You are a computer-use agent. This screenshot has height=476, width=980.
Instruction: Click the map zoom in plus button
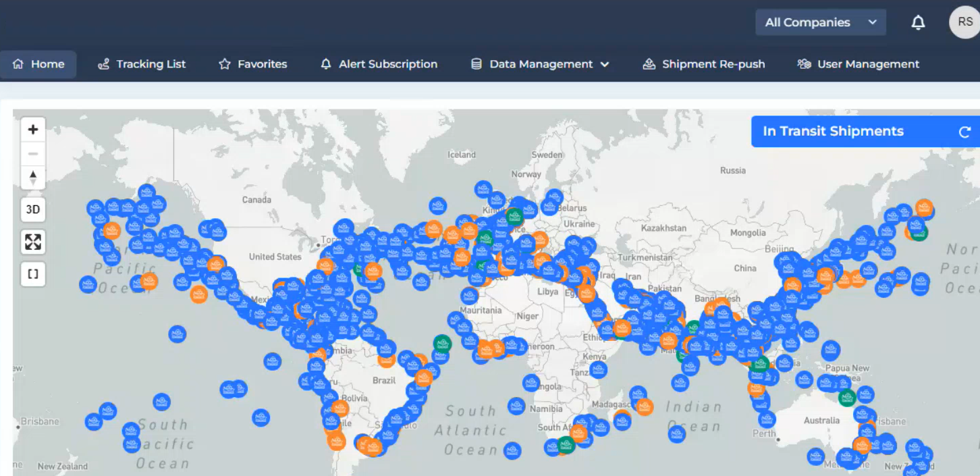coord(33,130)
